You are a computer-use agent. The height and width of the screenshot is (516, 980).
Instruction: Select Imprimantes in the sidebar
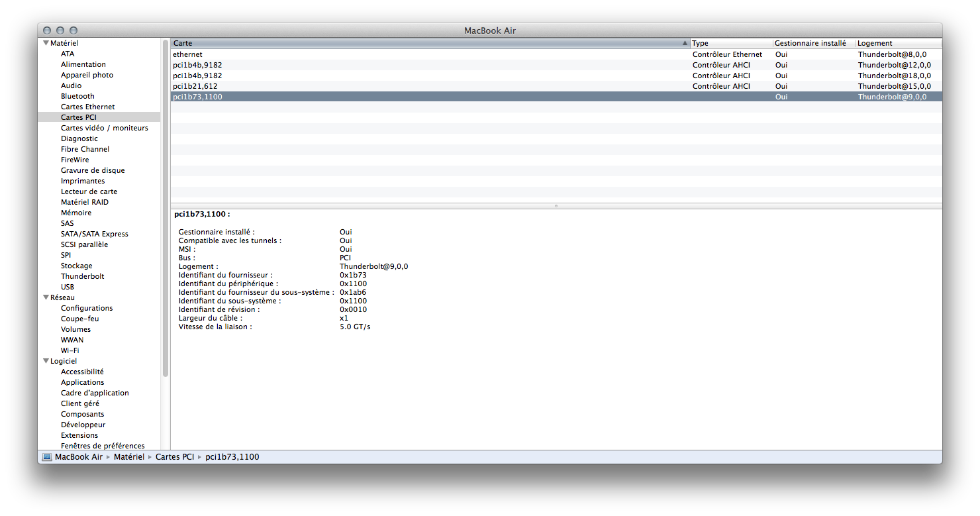83,181
